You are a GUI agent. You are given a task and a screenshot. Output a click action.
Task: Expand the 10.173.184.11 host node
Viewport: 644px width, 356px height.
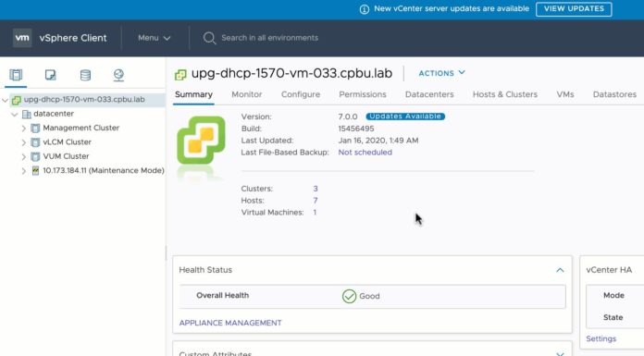(24, 171)
